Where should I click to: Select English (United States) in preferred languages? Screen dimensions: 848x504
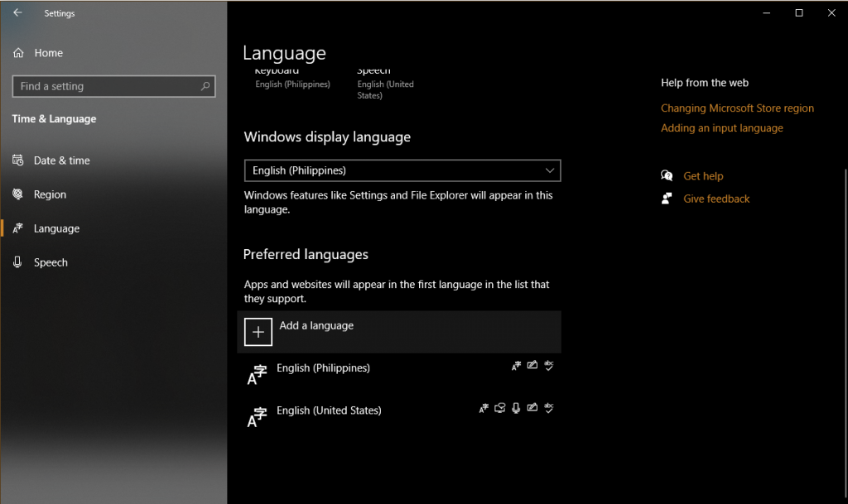coord(399,416)
